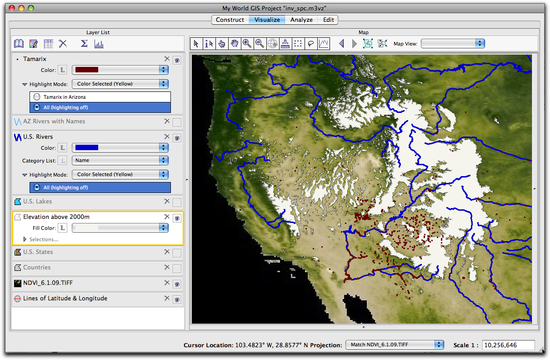Select the dotted rectangle selection tool
Image resolution: width=550 pixels, height=360 pixels.
298,44
